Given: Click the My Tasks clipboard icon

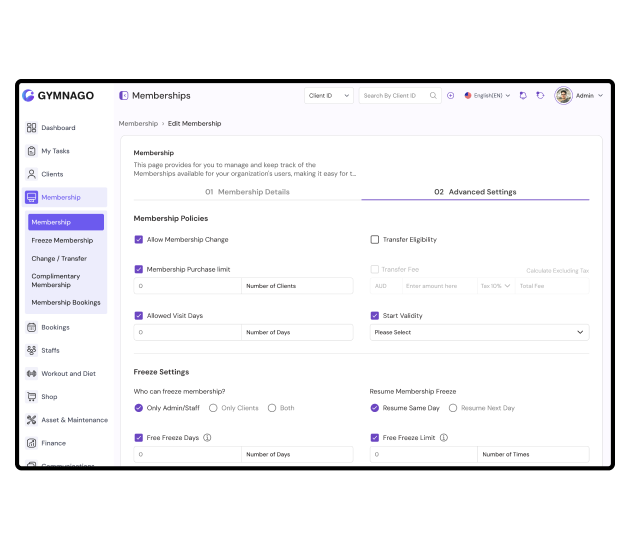Looking at the screenshot, I should click(31, 151).
